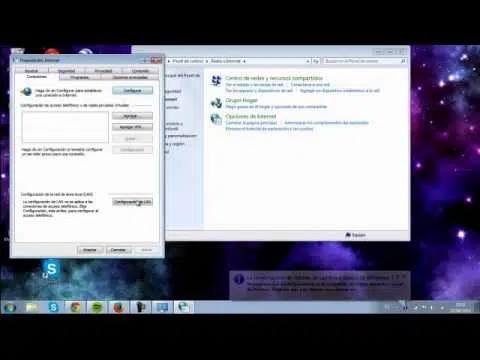
Task: Switch to the Seguridad tab
Action: click(x=66, y=71)
